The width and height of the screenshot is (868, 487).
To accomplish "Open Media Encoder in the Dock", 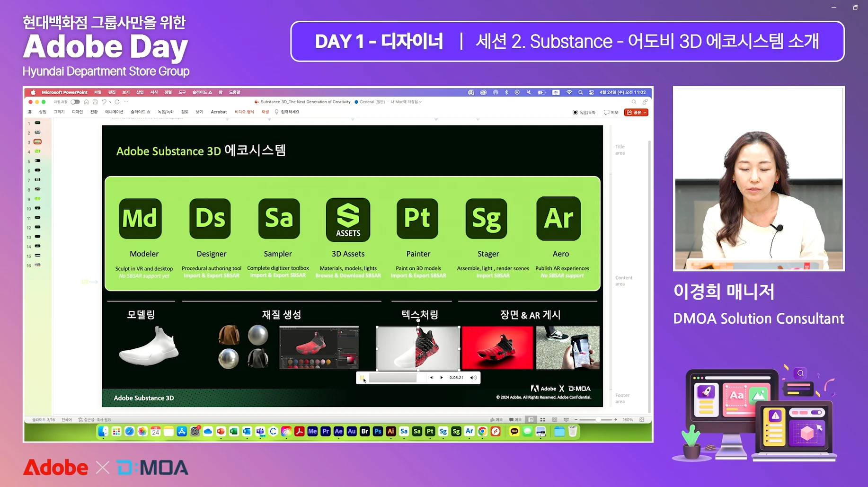I will coord(312,431).
